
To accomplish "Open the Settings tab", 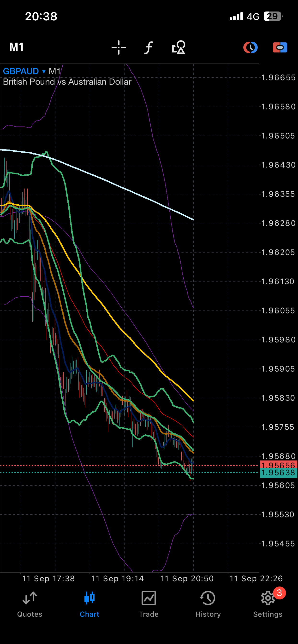I will [268, 604].
